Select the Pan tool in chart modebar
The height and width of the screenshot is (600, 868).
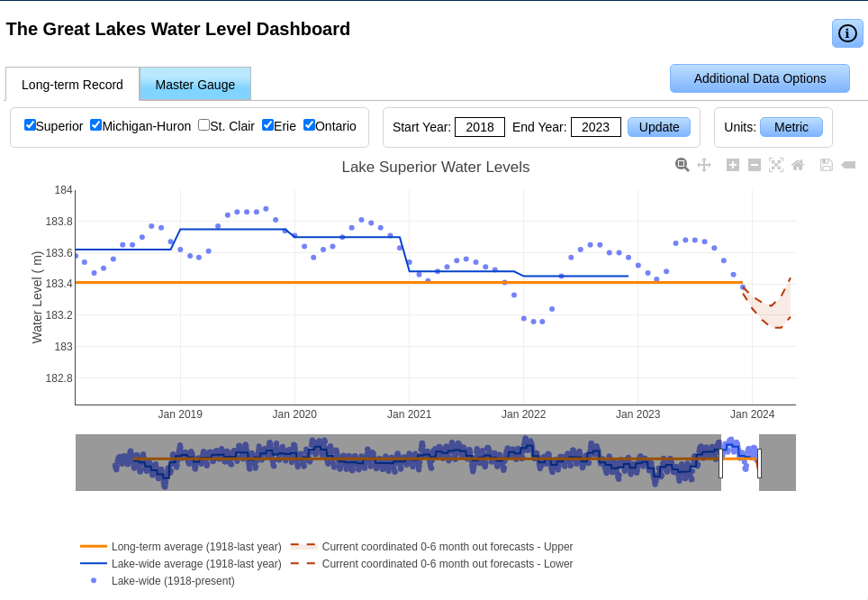703,165
